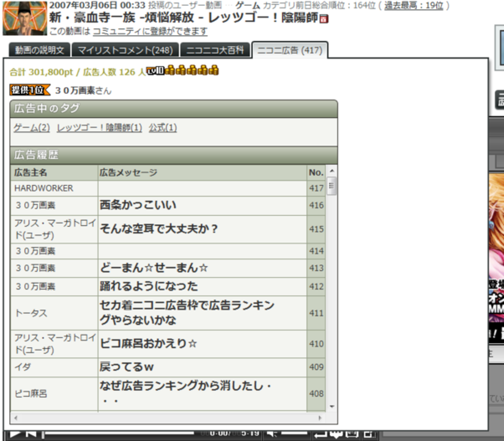Mute audio with the speaker icon
Screen dimensions: 504x441
[272, 434]
